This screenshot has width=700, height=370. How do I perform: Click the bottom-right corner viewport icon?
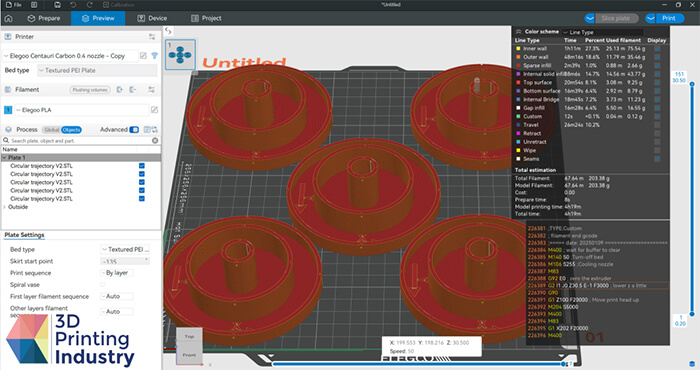pyautogui.click(x=692, y=364)
